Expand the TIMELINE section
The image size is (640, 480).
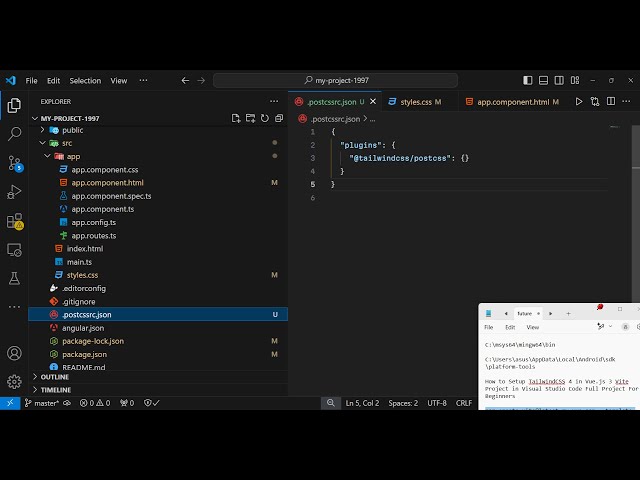pos(56,390)
